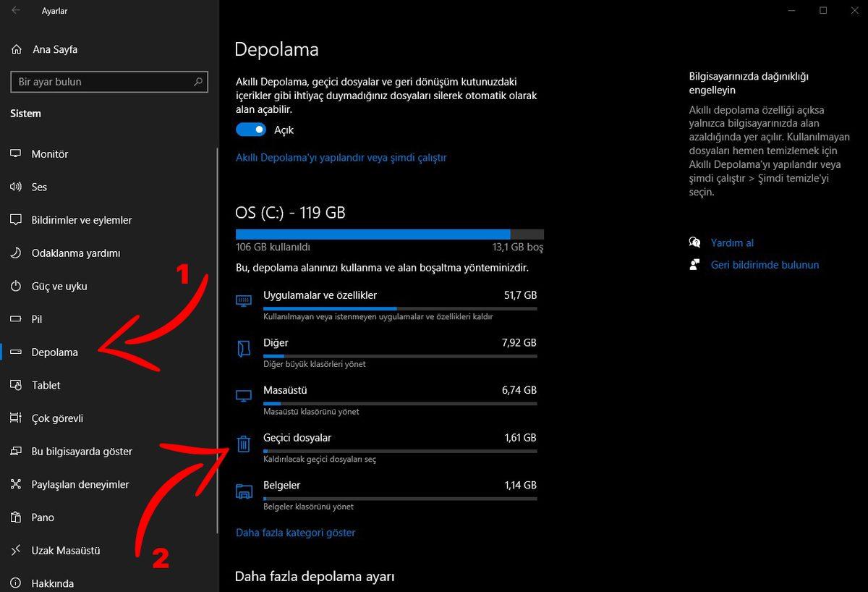Select the Masaüstü monitor icon

(x=243, y=396)
